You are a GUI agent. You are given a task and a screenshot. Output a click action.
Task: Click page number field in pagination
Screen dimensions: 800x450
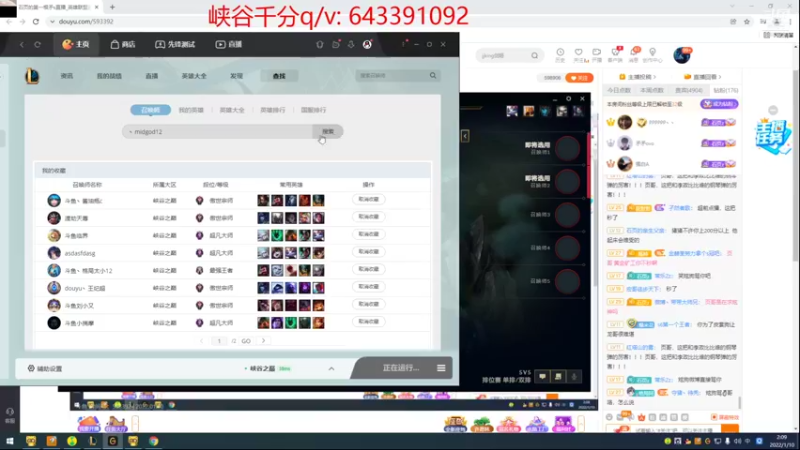pos(219,341)
